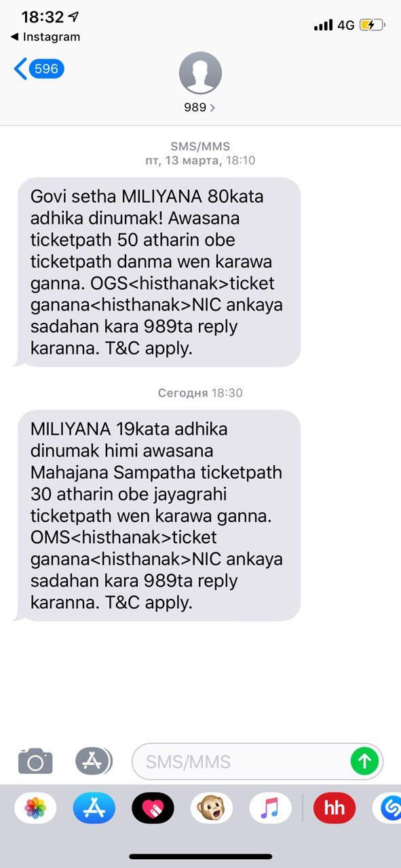Expand contact details for 989
The image size is (401, 868).
[x=199, y=107]
